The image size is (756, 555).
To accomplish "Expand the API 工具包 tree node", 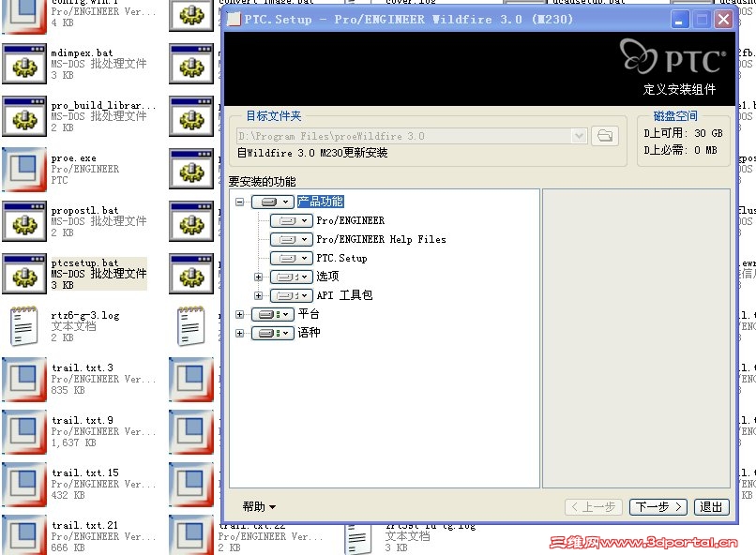I will [x=259, y=296].
